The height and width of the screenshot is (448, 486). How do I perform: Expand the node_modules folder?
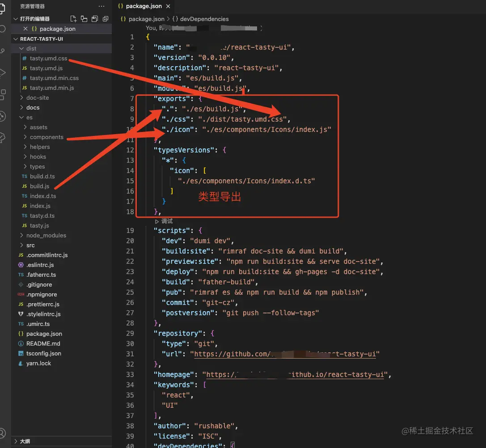point(21,235)
